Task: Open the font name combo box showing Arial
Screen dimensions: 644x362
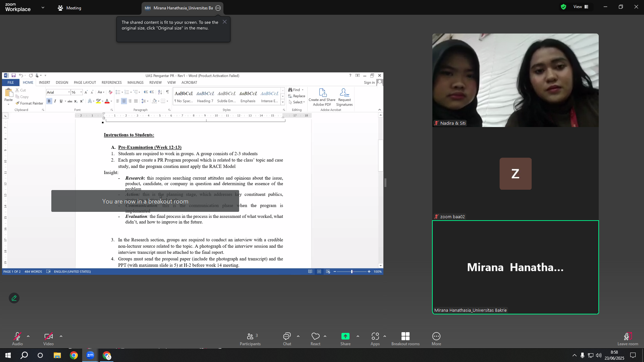Action: pyautogui.click(x=58, y=92)
